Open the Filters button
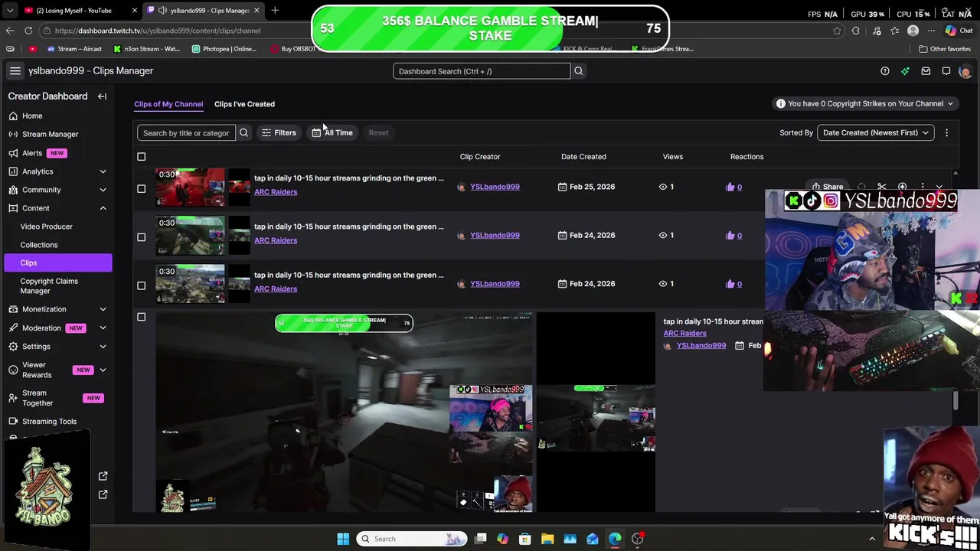 279,132
